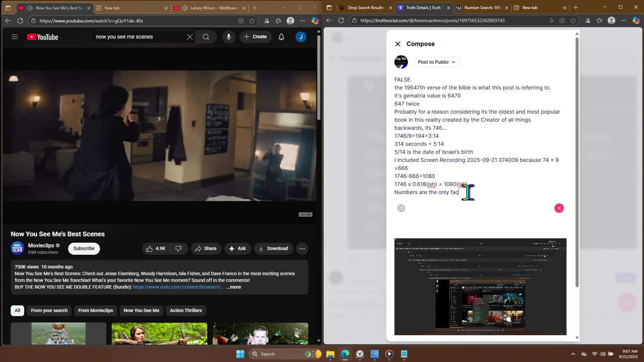Go back in the YouTube browser window
Image resolution: width=644 pixels, height=362 pixels.
tap(8, 21)
